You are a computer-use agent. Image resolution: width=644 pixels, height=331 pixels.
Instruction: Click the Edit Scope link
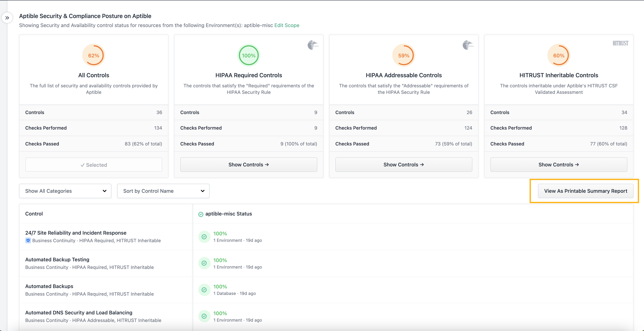[286, 25]
